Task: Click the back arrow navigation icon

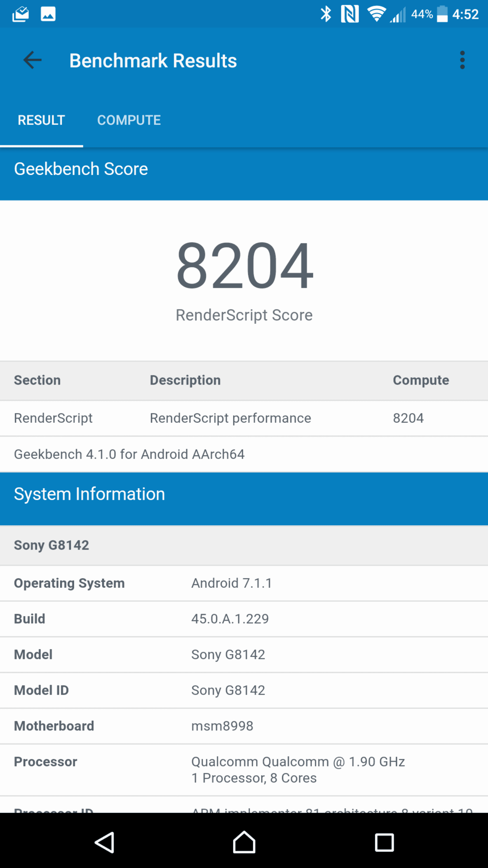Action: tap(32, 60)
